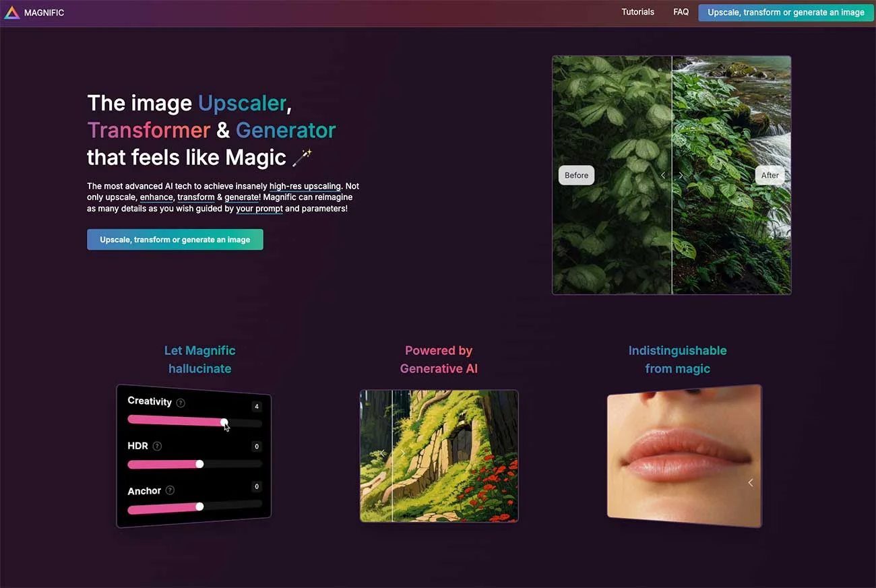Click the help icon beside Creativity
The width and height of the screenshot is (876, 588).
pyautogui.click(x=181, y=403)
